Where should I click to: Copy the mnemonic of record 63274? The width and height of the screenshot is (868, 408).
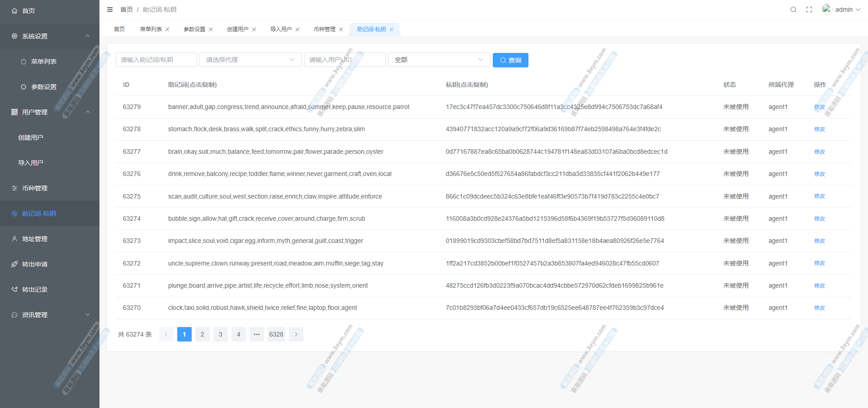266,218
